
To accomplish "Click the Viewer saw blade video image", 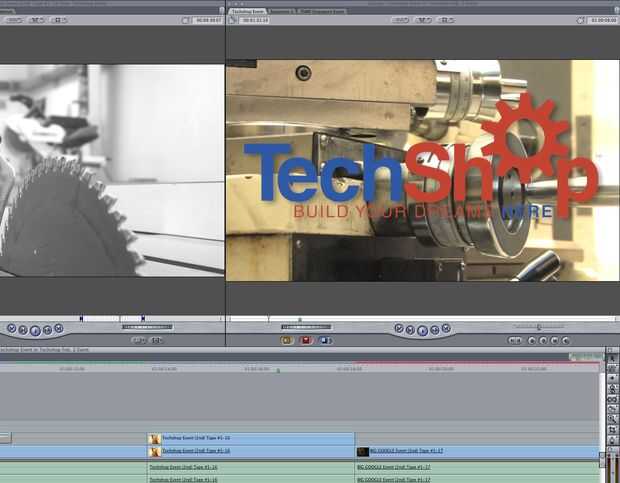I will click(x=112, y=170).
